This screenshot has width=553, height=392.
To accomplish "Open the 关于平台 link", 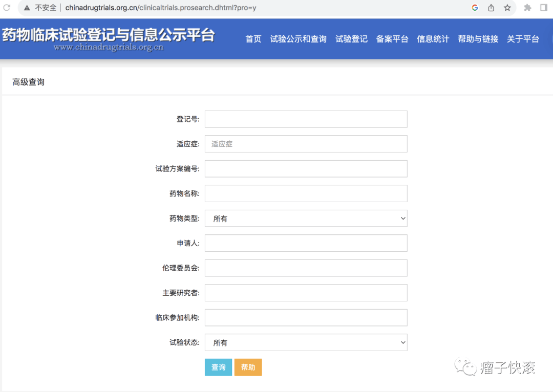I will (x=523, y=39).
